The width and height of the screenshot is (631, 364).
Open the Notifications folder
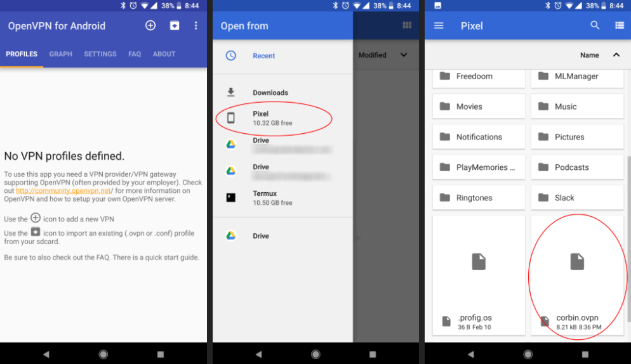click(x=479, y=137)
